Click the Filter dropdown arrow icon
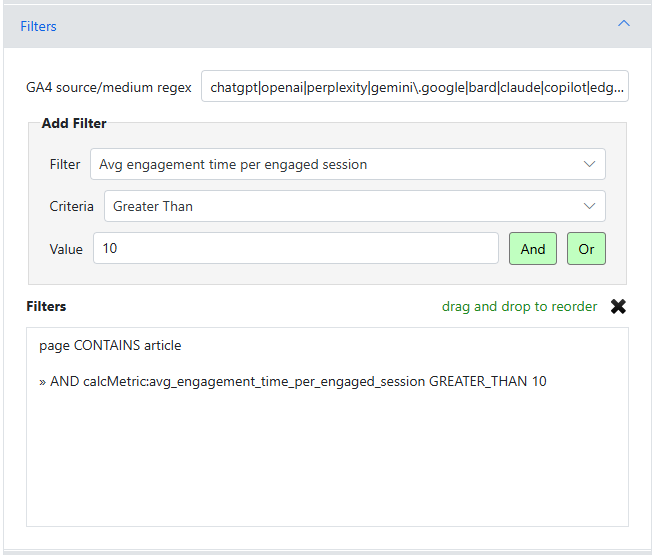Image resolution: width=656 pixels, height=555 pixels. point(589,164)
